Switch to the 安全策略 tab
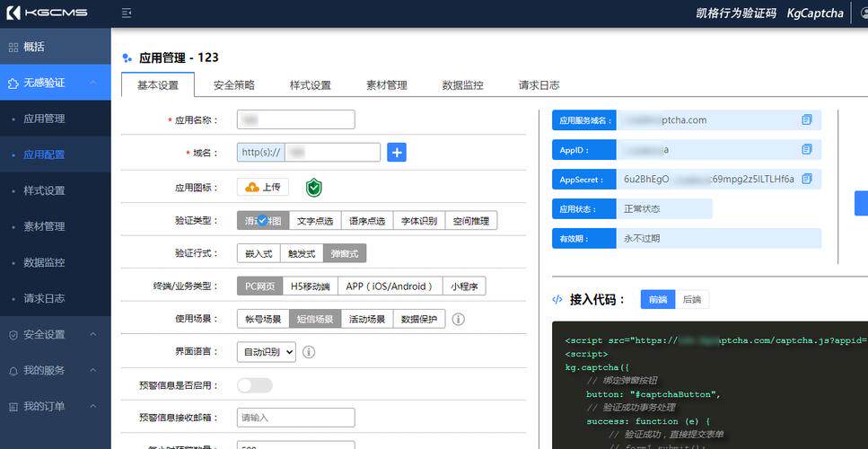This screenshot has height=449, width=868. (234, 85)
